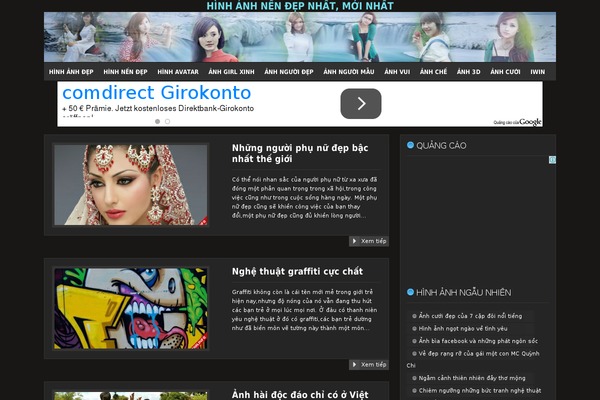Go to HÌNH AVATAR section

pos(178,72)
